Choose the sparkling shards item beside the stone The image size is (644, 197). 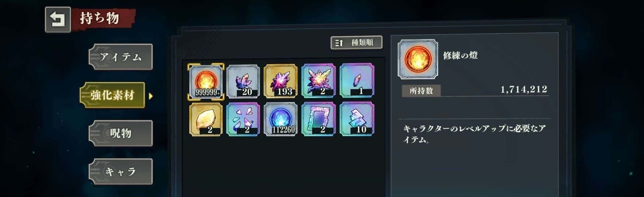pos(243,119)
